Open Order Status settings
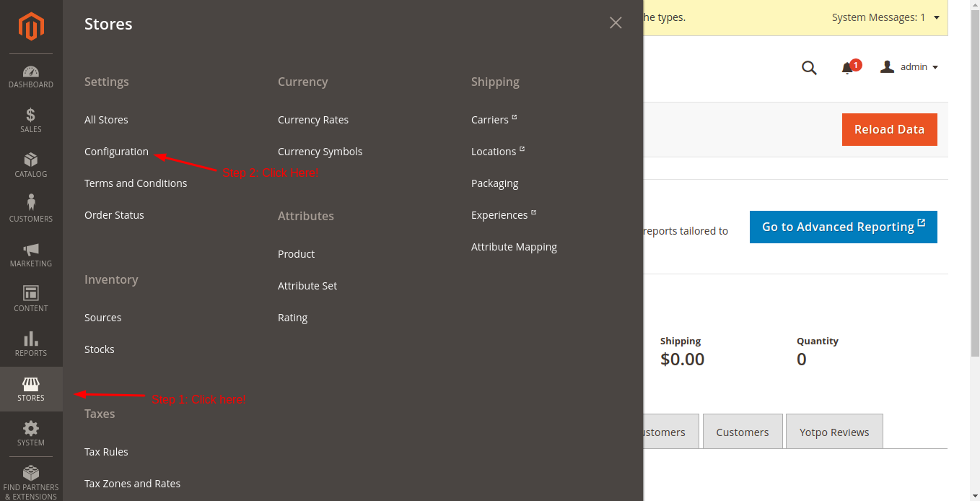The height and width of the screenshot is (501, 980). pyautogui.click(x=114, y=215)
